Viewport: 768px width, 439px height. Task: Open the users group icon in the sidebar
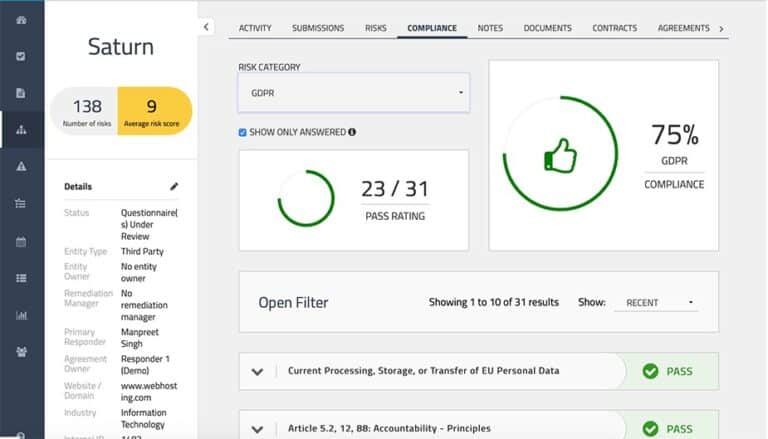21,352
